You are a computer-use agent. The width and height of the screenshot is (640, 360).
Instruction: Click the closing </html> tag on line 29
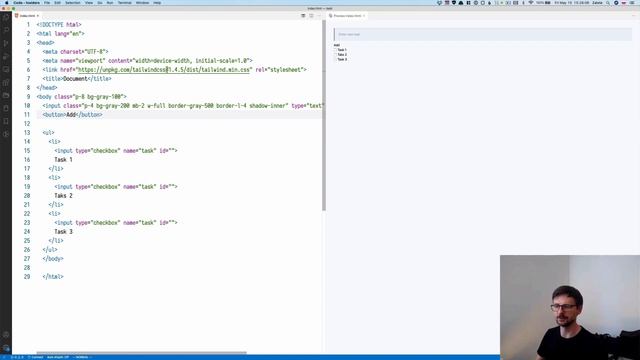pyautogui.click(x=53, y=277)
